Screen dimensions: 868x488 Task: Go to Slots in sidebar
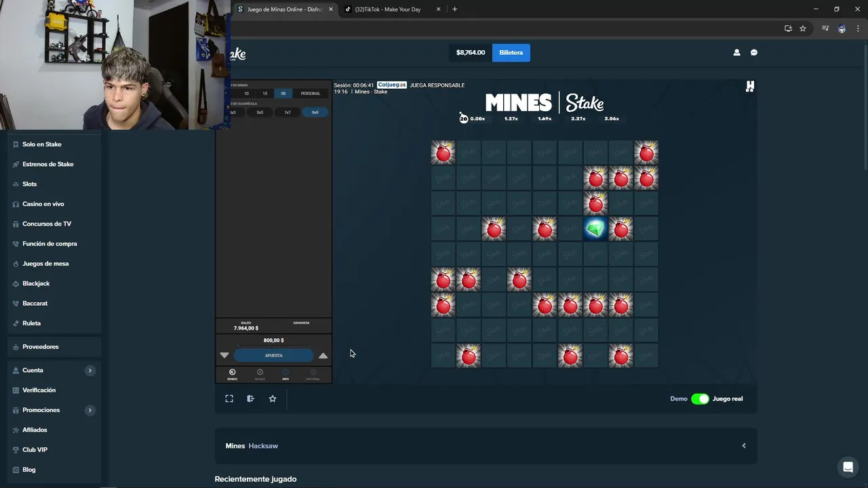[30, 184]
